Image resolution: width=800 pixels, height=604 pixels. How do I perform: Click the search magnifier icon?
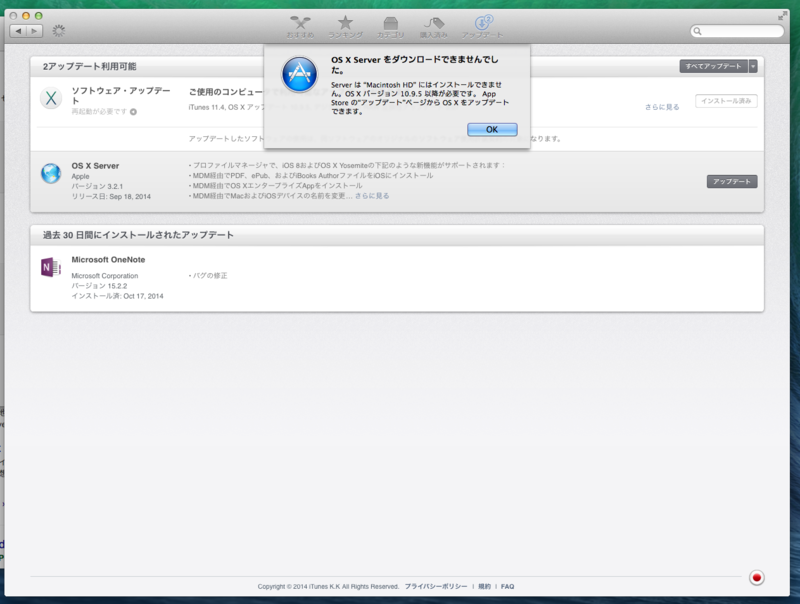pyautogui.click(x=697, y=31)
